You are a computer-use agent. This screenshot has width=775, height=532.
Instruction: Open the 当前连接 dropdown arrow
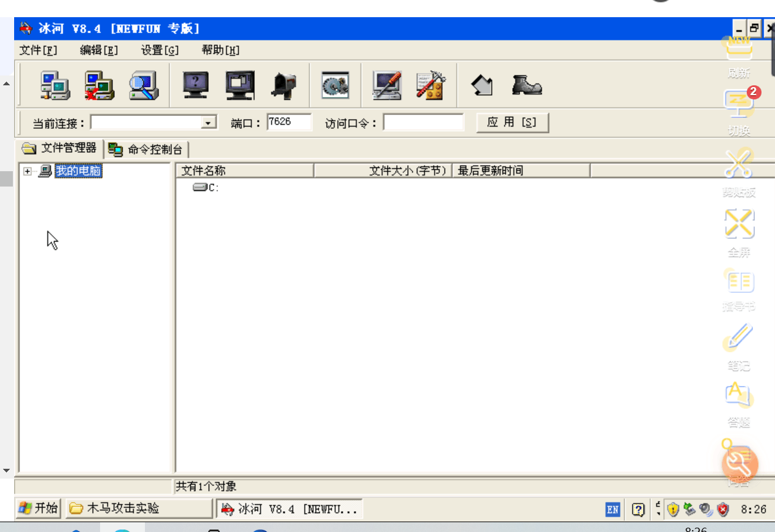click(x=209, y=123)
